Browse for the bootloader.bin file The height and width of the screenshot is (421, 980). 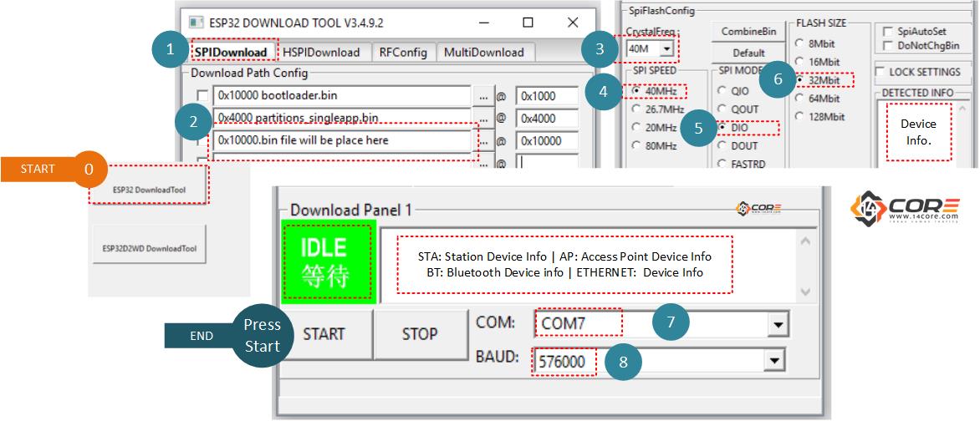coord(484,96)
